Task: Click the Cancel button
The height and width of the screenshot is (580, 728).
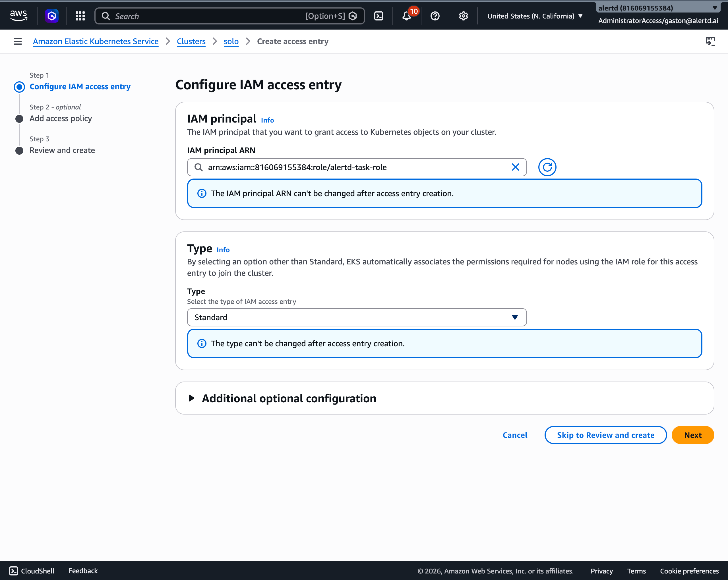Action: 515,435
